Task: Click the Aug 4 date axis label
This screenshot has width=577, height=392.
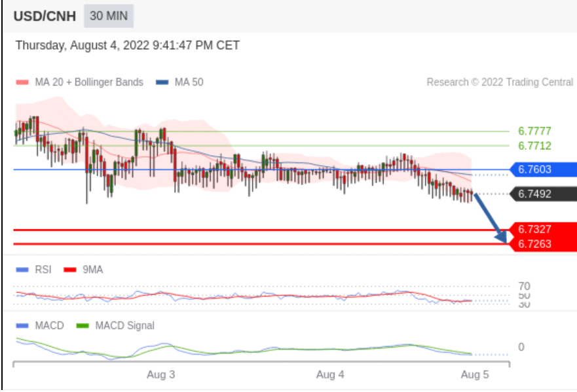Action: pyautogui.click(x=330, y=375)
